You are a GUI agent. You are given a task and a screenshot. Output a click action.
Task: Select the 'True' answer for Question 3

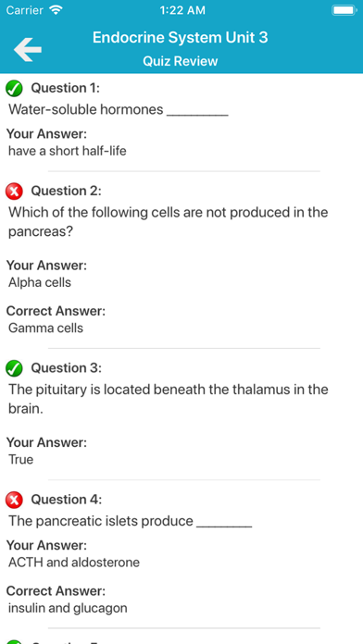point(21,460)
